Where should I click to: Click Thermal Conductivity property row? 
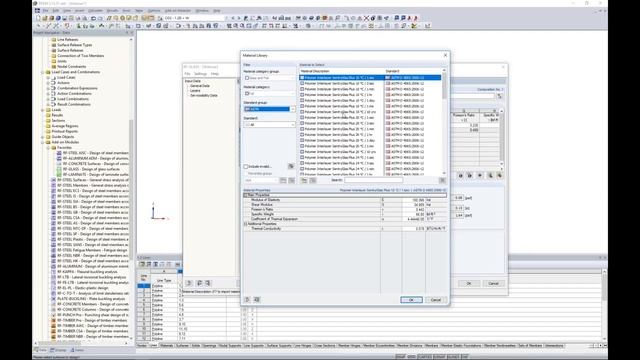[345, 229]
